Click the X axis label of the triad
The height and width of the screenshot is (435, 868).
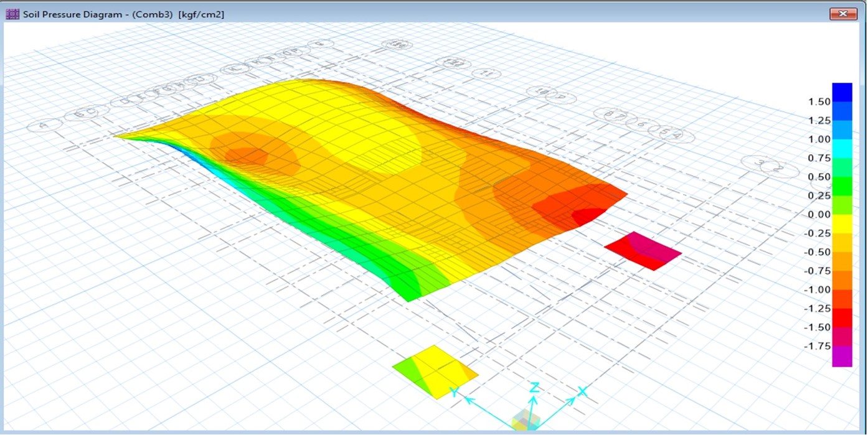coord(582,391)
